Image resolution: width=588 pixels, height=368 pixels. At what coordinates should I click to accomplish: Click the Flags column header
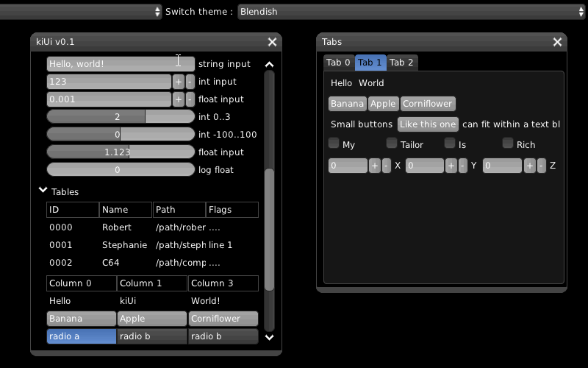tap(232, 210)
